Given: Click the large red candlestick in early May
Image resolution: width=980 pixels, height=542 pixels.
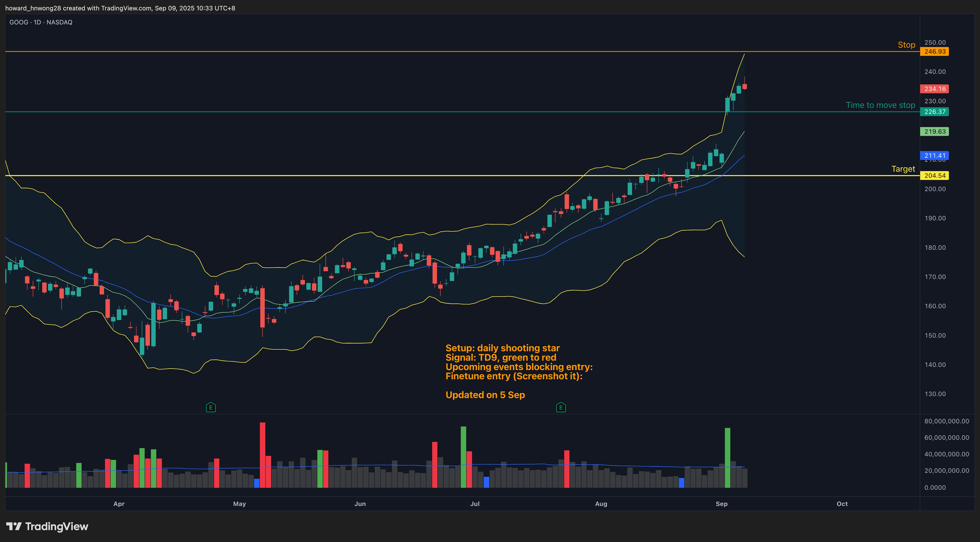Looking at the screenshot, I should pyautogui.click(x=263, y=308).
